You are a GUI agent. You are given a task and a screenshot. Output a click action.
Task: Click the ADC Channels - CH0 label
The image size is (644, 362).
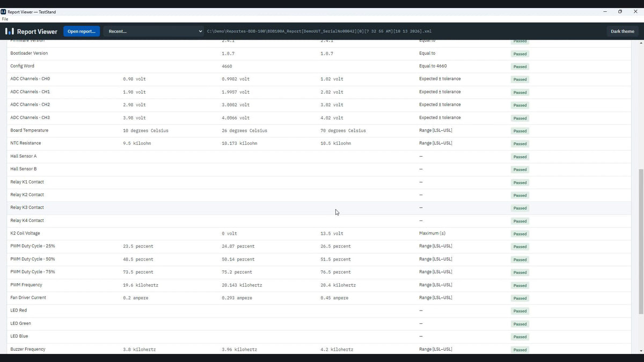(30, 79)
